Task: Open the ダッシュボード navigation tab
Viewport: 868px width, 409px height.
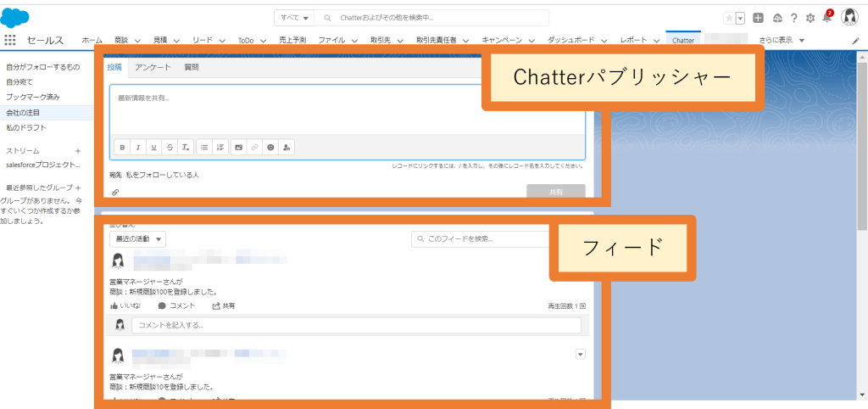Action: pyautogui.click(x=577, y=41)
